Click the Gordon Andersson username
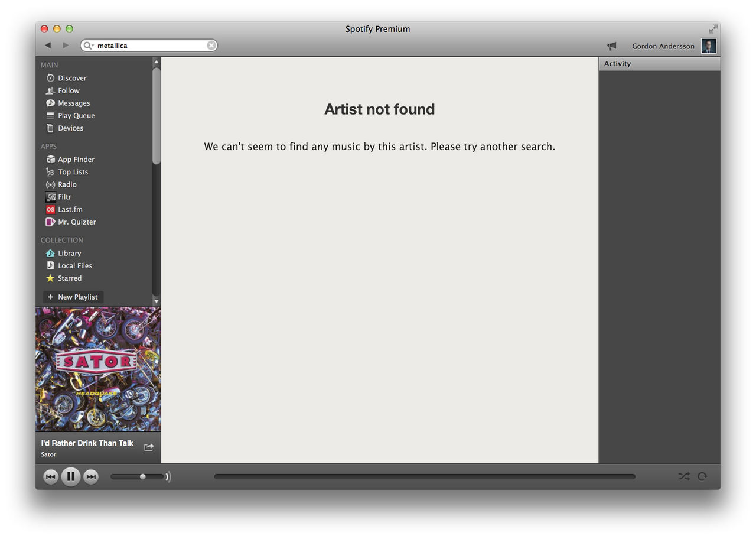The image size is (756, 539). 663,46
